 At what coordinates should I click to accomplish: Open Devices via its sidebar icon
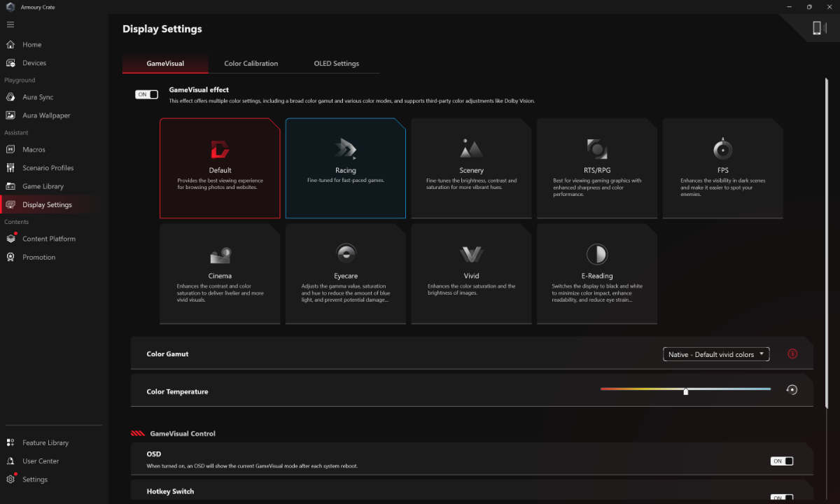(10, 63)
